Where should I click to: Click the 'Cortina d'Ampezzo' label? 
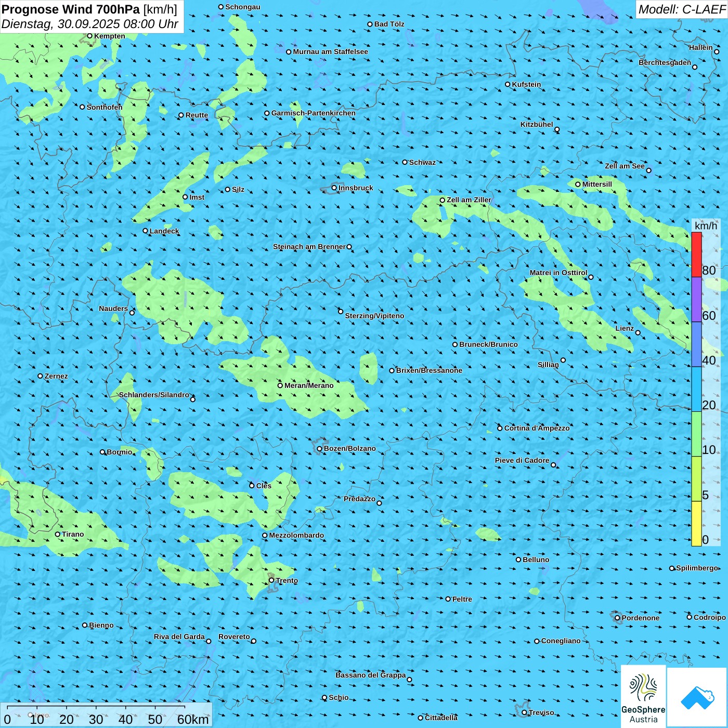tap(537, 428)
